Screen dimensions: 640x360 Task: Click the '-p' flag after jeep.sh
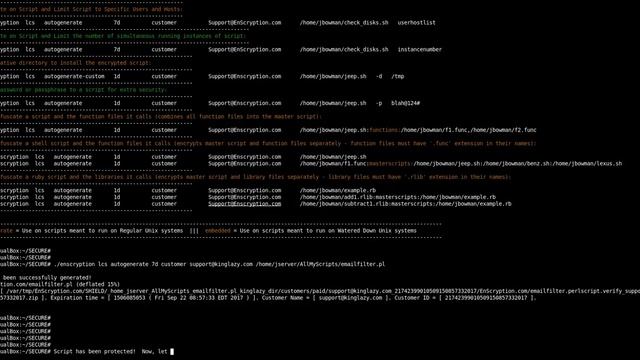click(379, 103)
